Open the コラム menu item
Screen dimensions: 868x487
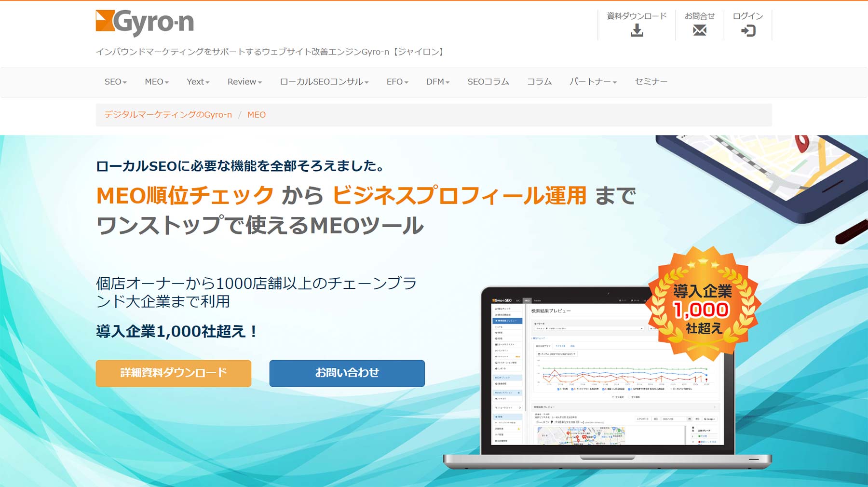539,82
